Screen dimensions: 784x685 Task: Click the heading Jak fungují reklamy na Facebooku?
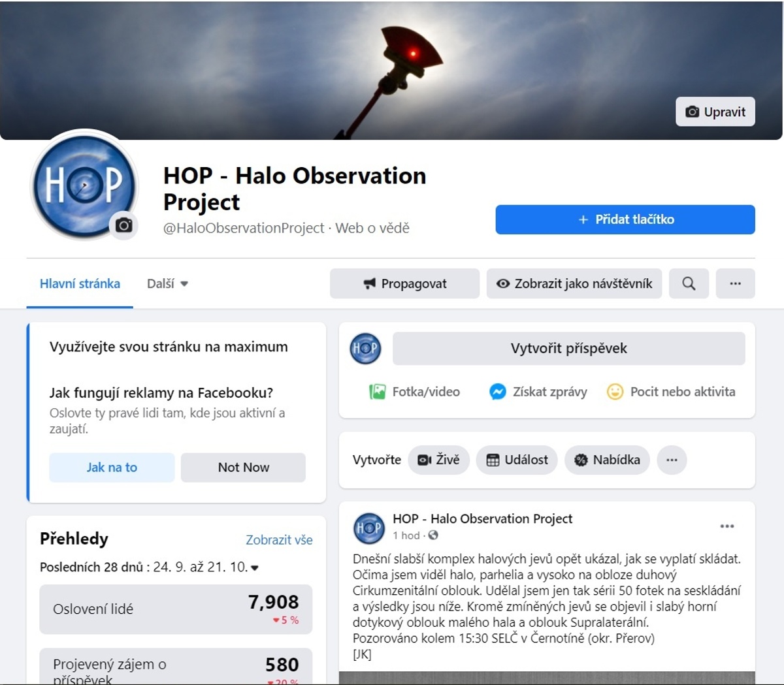click(161, 392)
